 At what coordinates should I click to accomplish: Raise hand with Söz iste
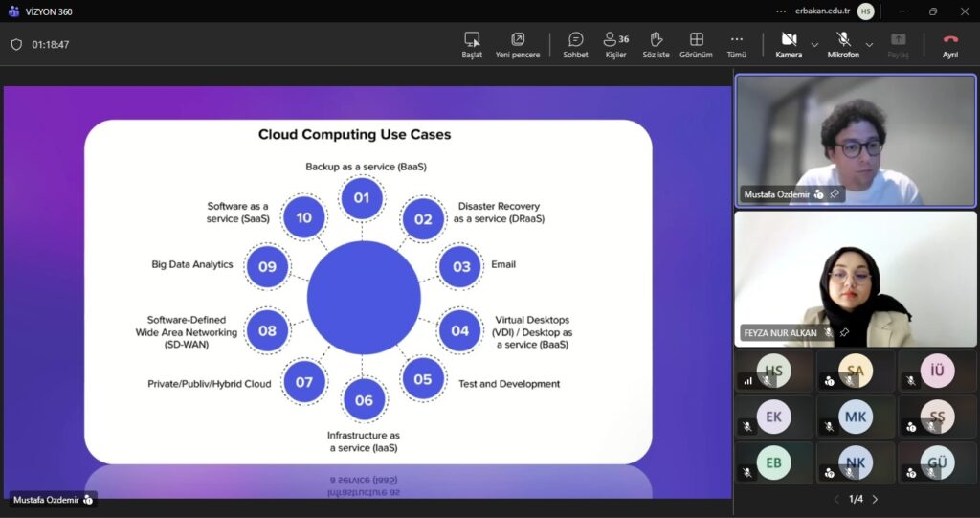[657, 39]
